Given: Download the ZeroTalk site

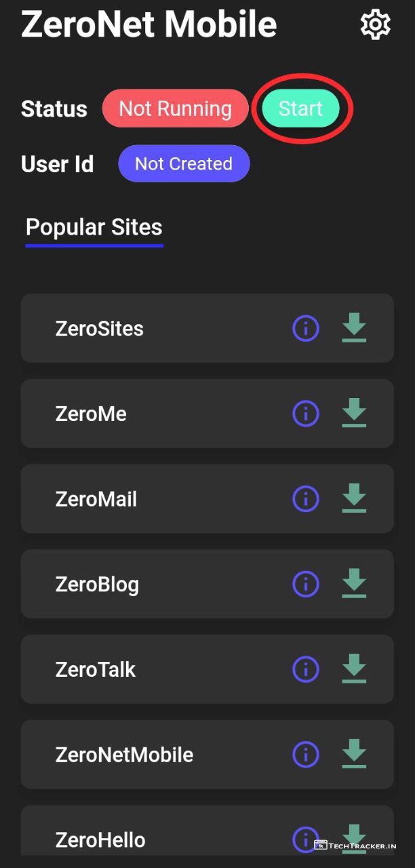Looking at the screenshot, I should click(x=354, y=669).
